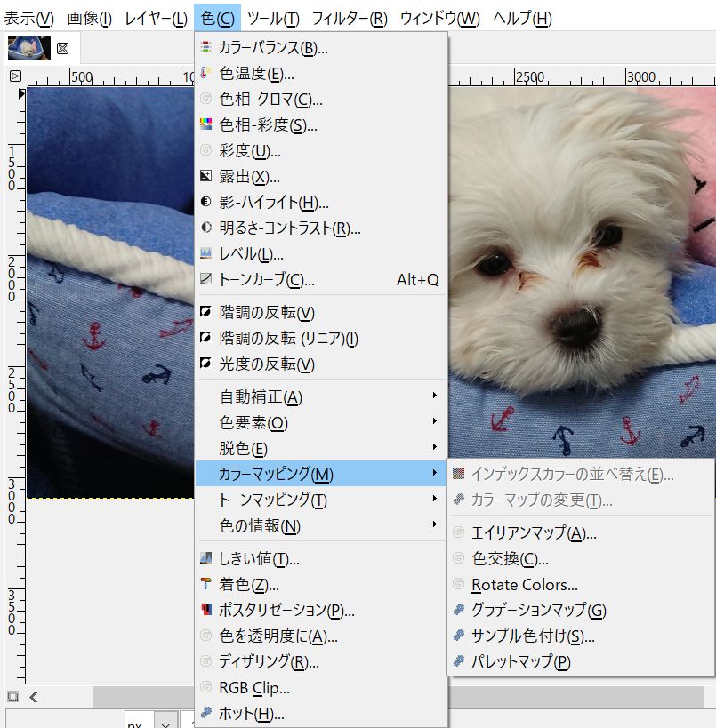Click the 彩度 menu icon

(x=205, y=150)
